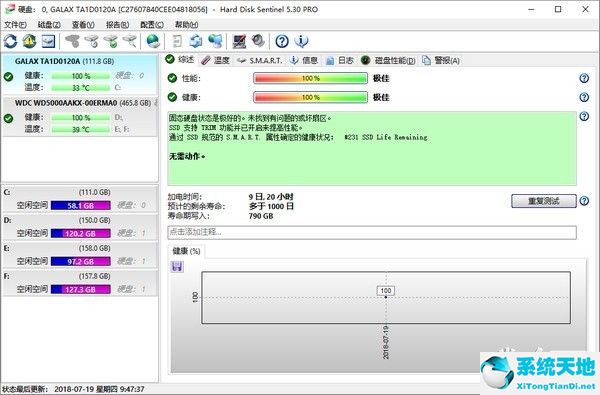This screenshot has width=600, height=395.
Task: Open the 帮助(H) menu
Action: coord(186,24)
